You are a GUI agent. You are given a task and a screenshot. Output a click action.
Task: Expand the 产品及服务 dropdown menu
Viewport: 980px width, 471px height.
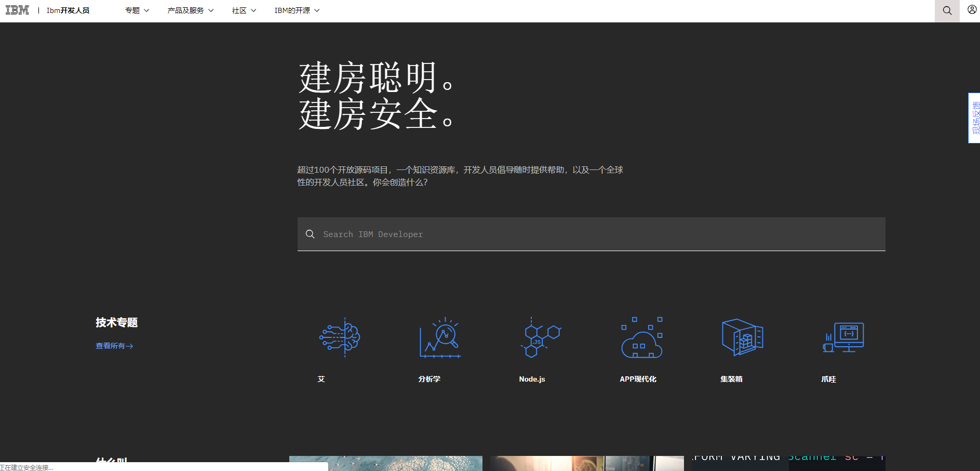coord(191,10)
